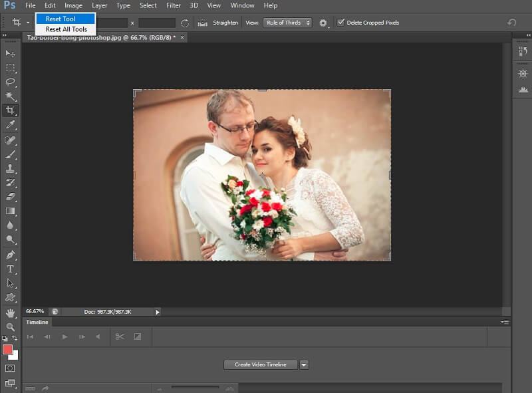Open the crop settings gear icon
Image resolution: width=532 pixels, height=393 pixels.
click(x=322, y=22)
